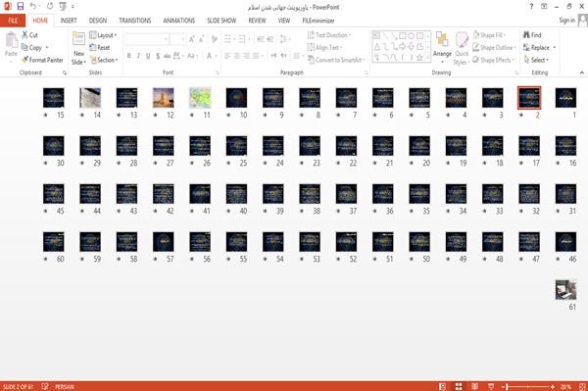
Task: Open the Layout dropdown
Action: click(103, 35)
